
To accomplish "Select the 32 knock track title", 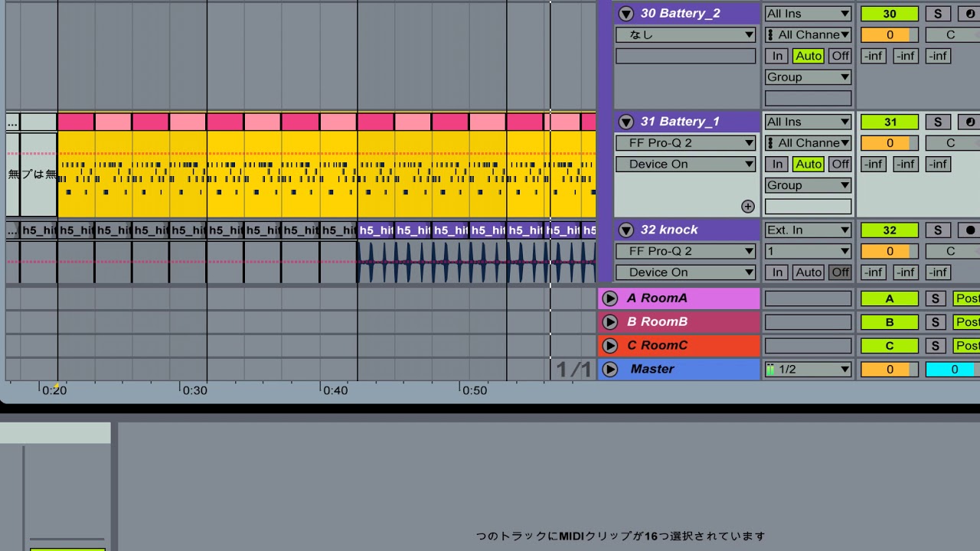I will (669, 230).
